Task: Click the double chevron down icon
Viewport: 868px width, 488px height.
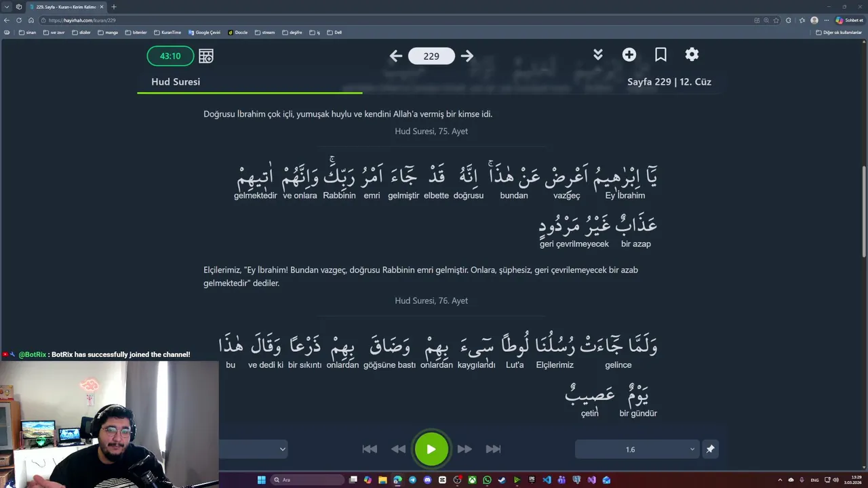Action: (x=598, y=55)
